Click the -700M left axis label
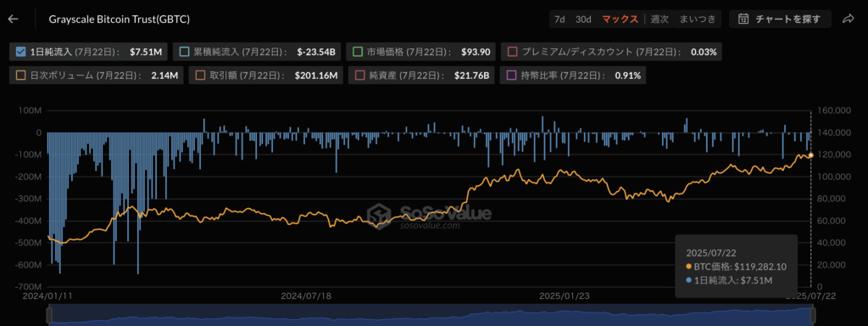868x326 pixels. point(29,287)
